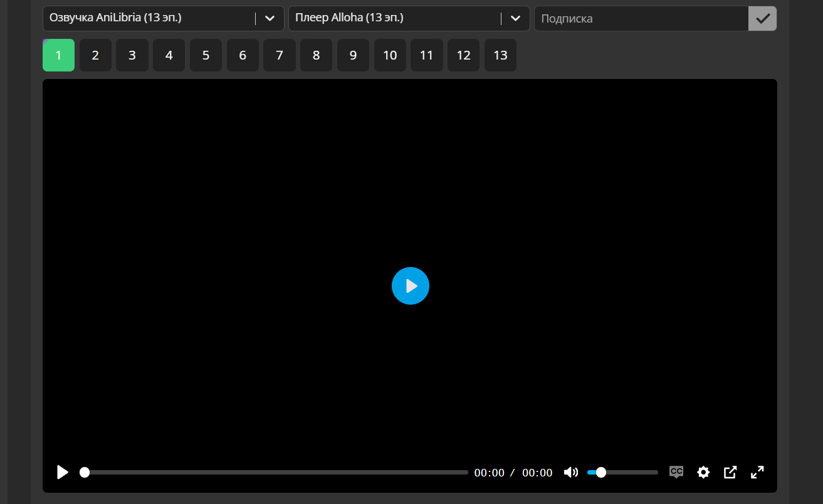This screenshot has width=823, height=504.
Task: Select episode 1
Action: 58,55
